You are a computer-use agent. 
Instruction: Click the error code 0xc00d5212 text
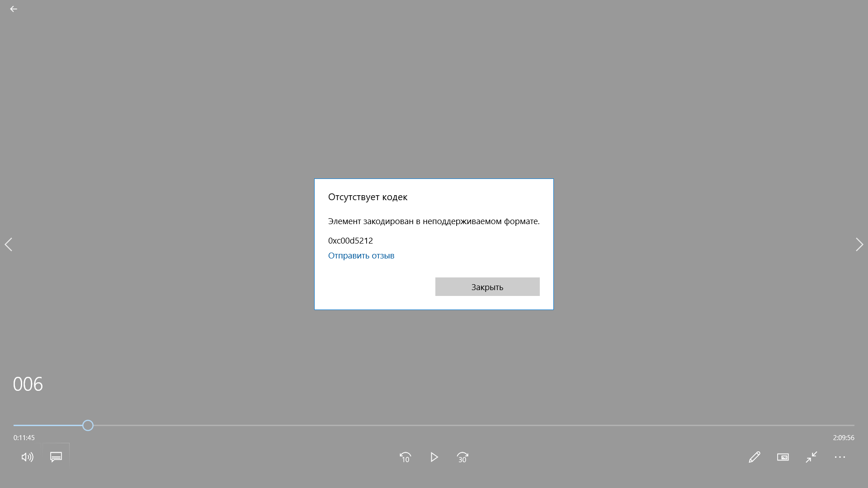pyautogui.click(x=350, y=241)
